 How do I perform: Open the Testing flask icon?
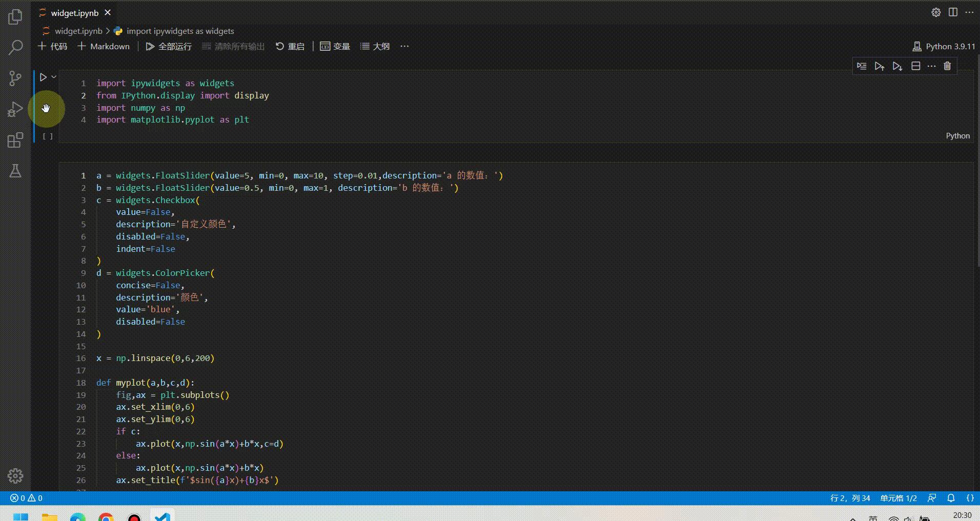tap(15, 171)
